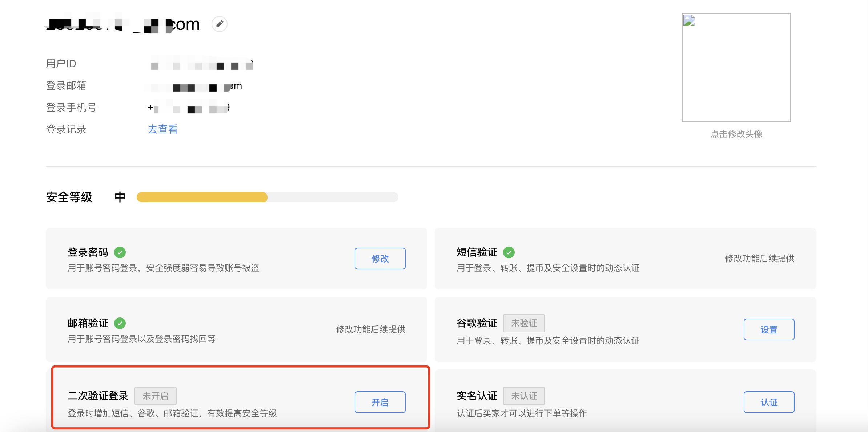Click the 未开启 status badge
This screenshot has width=868, height=432.
[156, 396]
